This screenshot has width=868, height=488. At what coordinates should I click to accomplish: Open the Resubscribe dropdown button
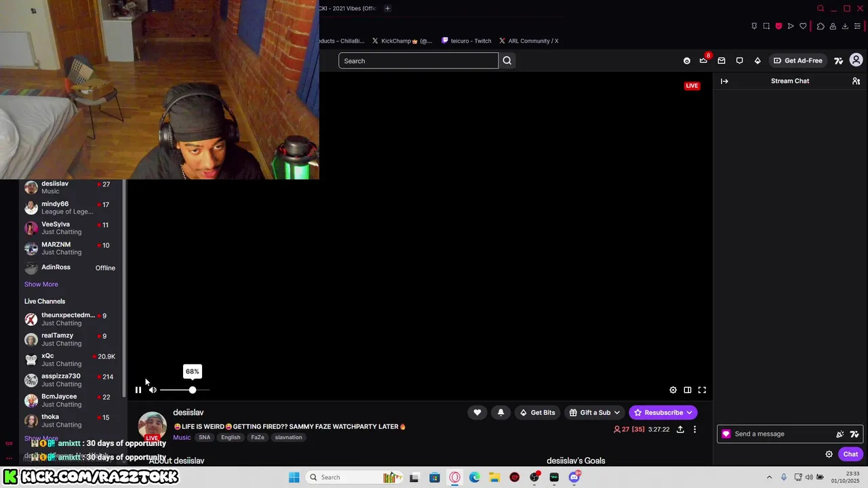[663, 412]
